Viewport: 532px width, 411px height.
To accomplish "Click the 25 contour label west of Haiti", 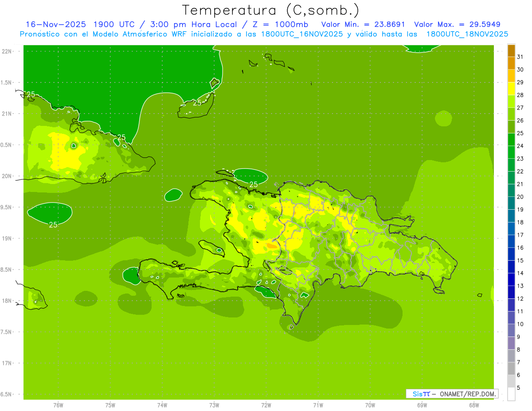I will click(53, 225).
